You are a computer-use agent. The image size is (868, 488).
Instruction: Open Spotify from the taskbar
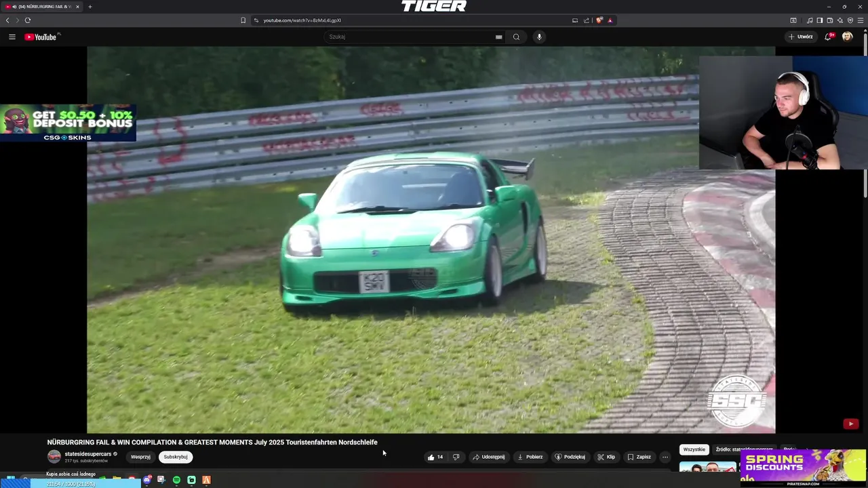pos(176,480)
